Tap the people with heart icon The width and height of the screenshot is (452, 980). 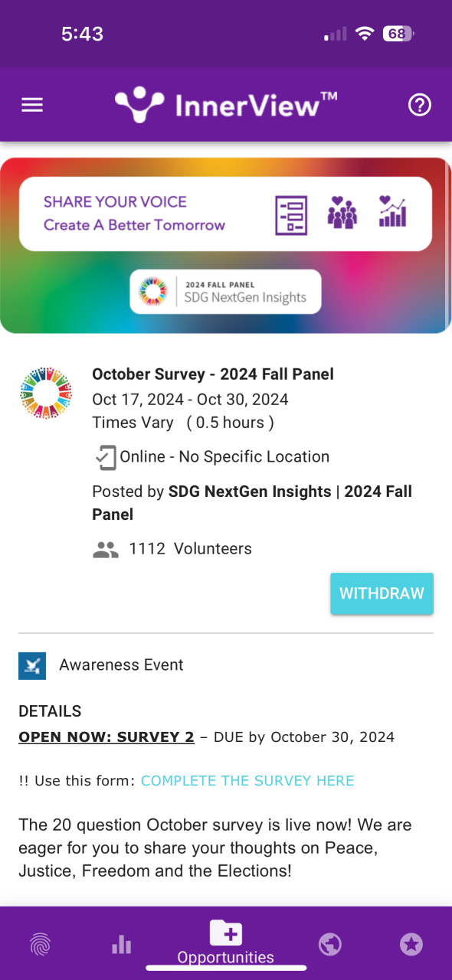pyautogui.click(x=342, y=212)
